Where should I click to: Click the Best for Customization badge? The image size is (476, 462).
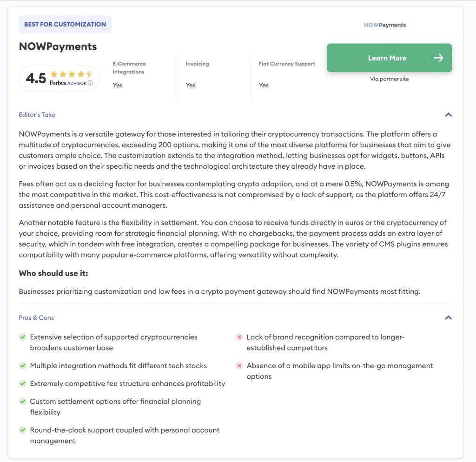pos(65,24)
